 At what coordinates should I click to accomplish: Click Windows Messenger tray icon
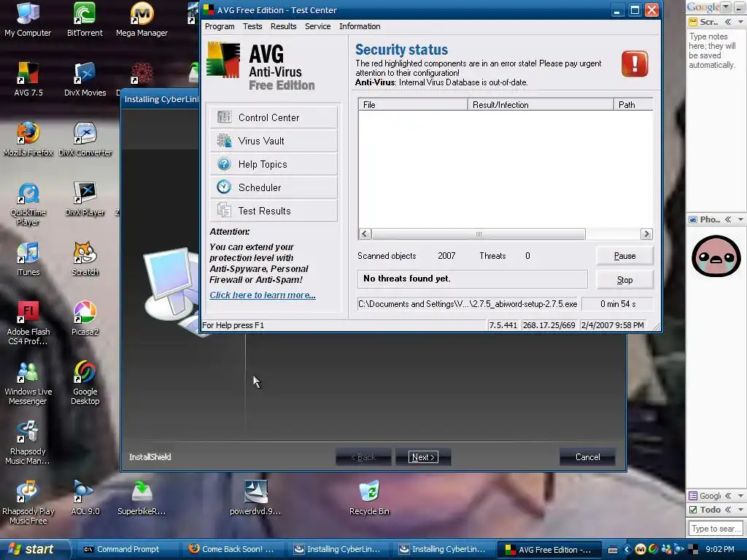coord(667,549)
